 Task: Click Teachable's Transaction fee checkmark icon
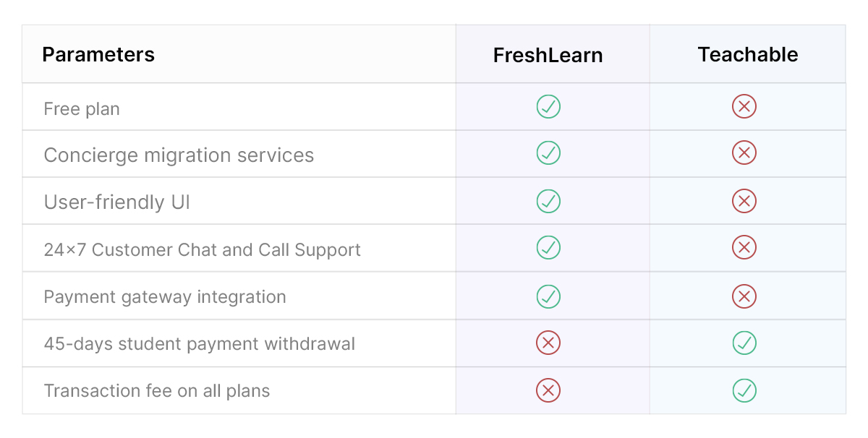coord(744,390)
